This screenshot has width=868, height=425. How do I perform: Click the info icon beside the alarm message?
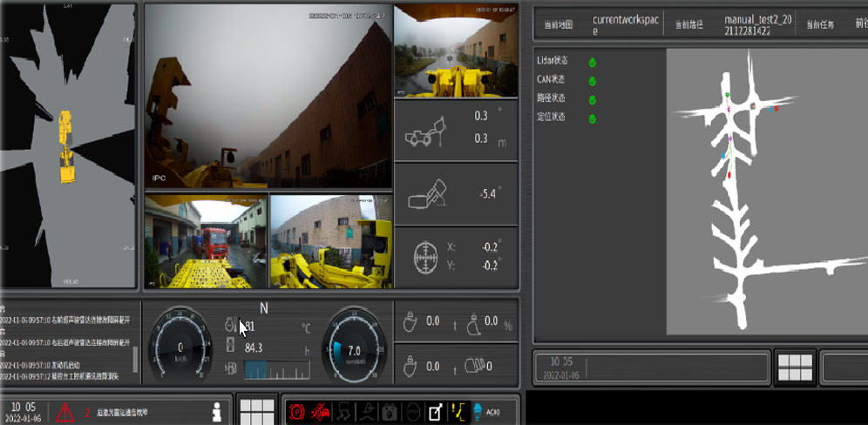point(217,411)
